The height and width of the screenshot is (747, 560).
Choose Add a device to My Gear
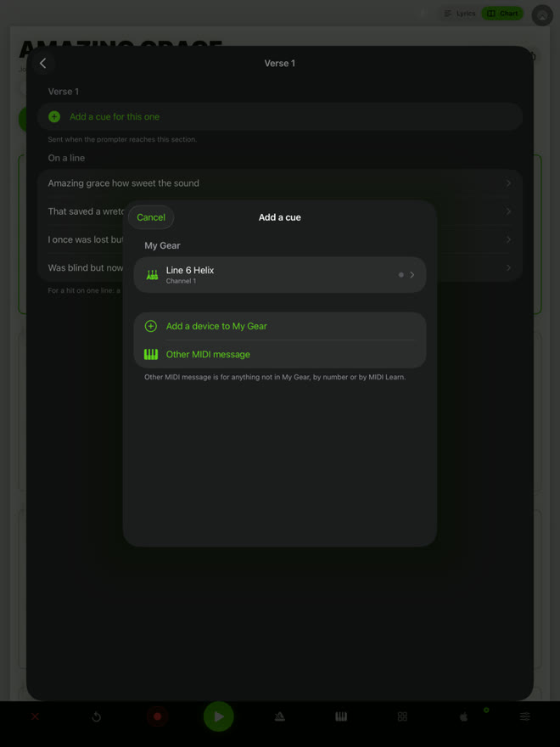click(279, 326)
